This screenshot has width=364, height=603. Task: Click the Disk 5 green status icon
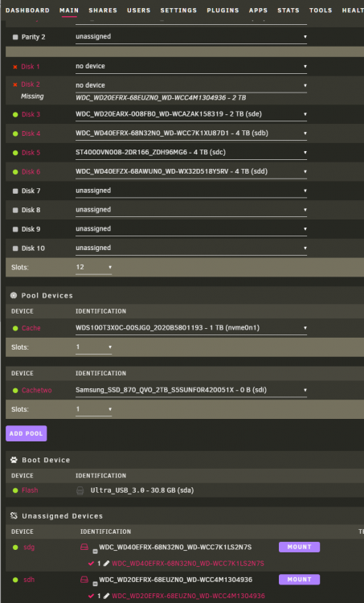[x=15, y=153]
